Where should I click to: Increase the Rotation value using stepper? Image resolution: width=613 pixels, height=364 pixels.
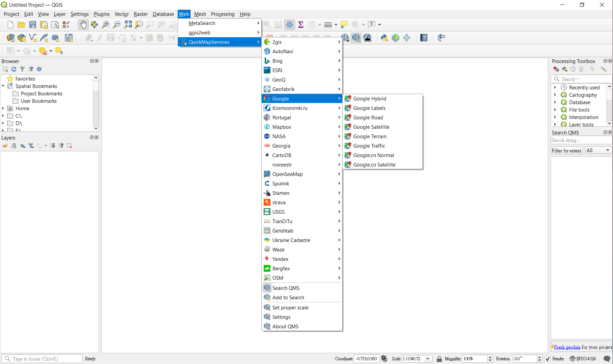(x=540, y=357)
